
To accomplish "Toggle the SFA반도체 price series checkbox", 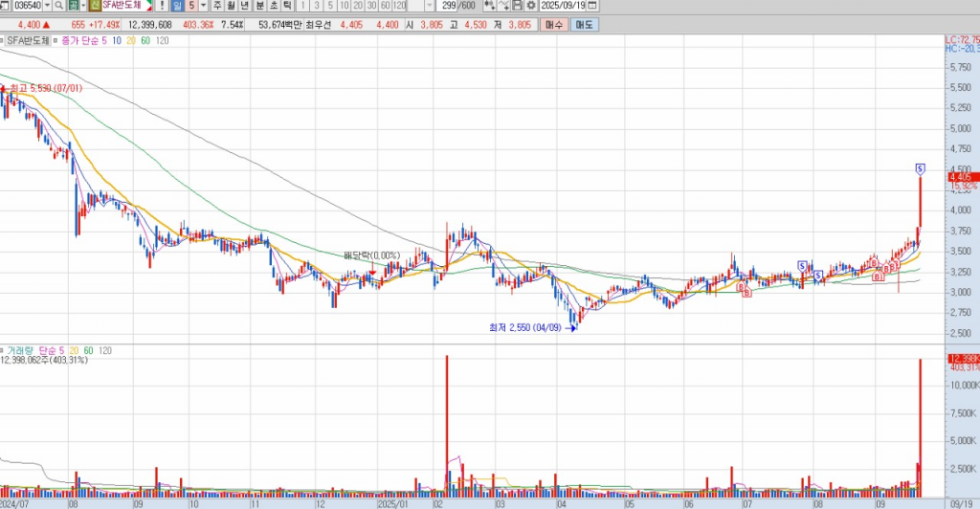I will point(5,41).
